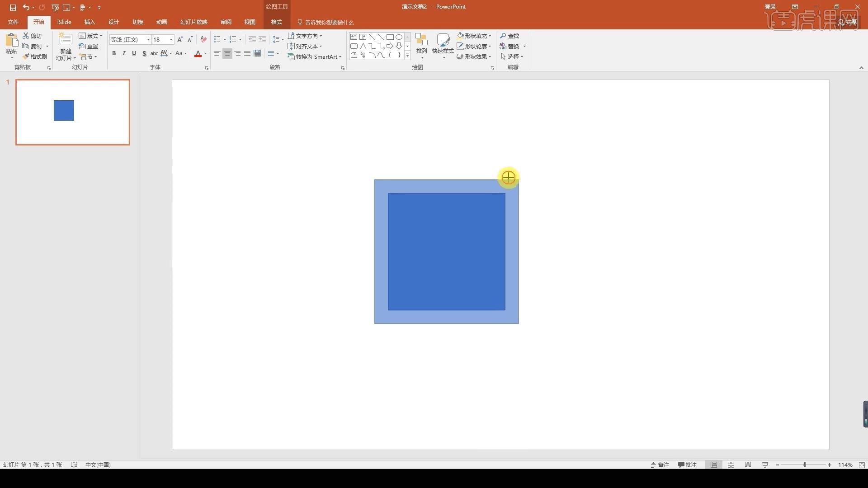
Task: Open the font size dropdown
Action: [x=171, y=39]
